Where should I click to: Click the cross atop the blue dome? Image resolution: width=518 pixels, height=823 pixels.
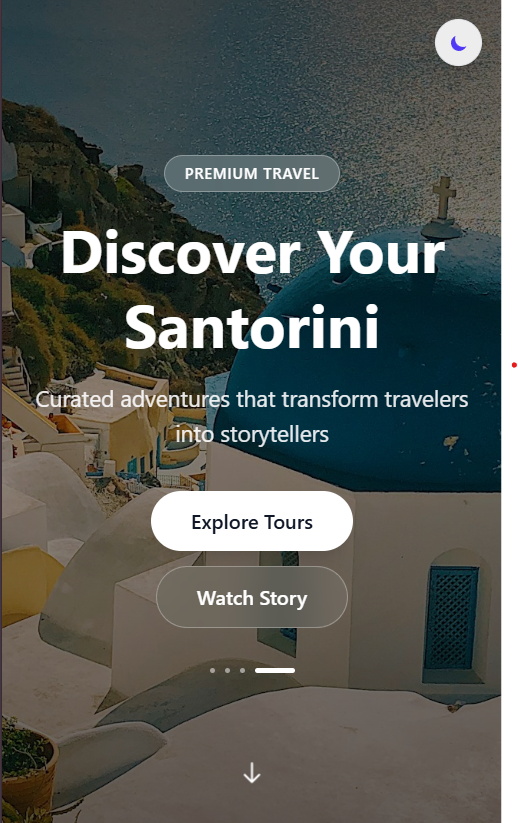tap(443, 197)
